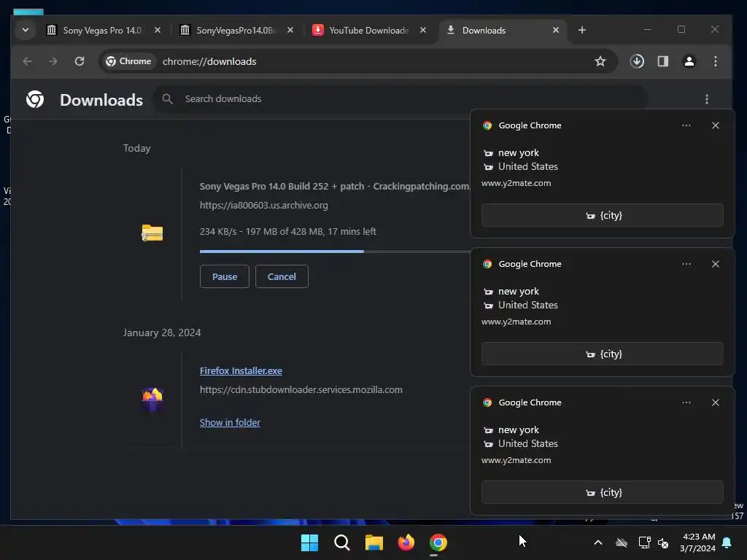Go forward with the forward arrow
Viewport: 747px width, 560px height.
point(53,61)
